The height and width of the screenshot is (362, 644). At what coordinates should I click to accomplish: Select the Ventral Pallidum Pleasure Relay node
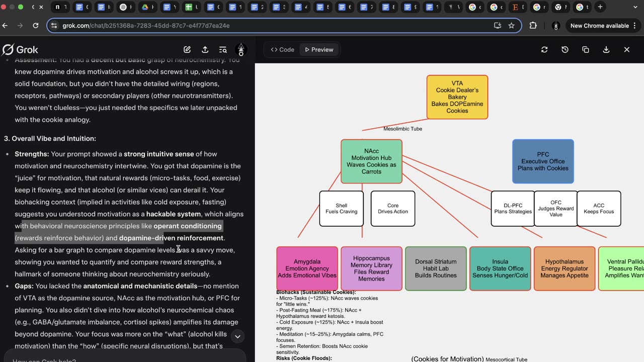(621, 268)
